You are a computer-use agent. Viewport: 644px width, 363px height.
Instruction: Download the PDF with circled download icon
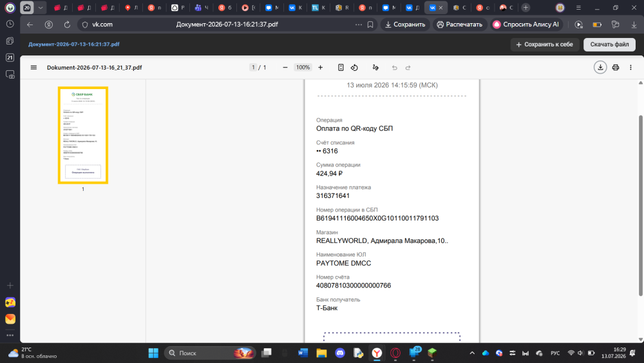click(x=600, y=68)
